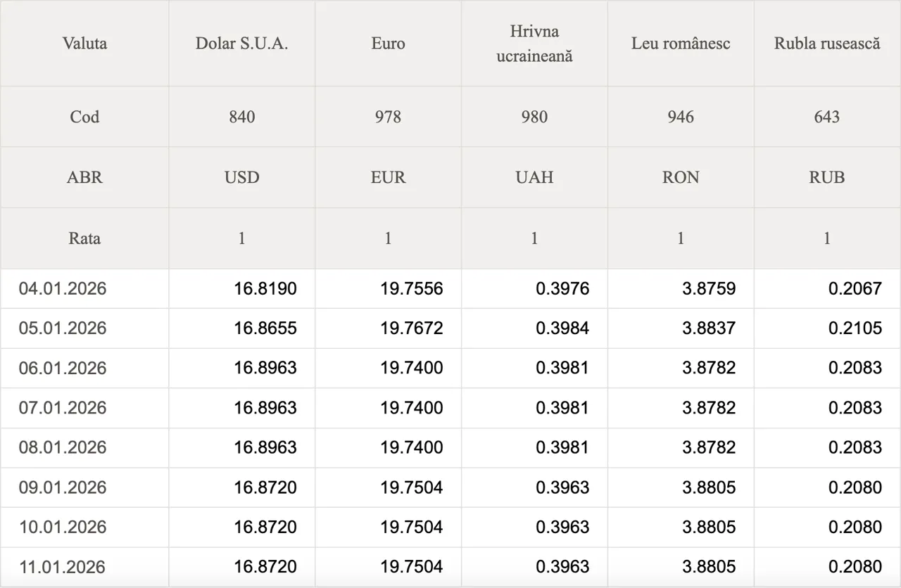Select the Dolar S.U.A. column header
901x588 pixels.
241,44
